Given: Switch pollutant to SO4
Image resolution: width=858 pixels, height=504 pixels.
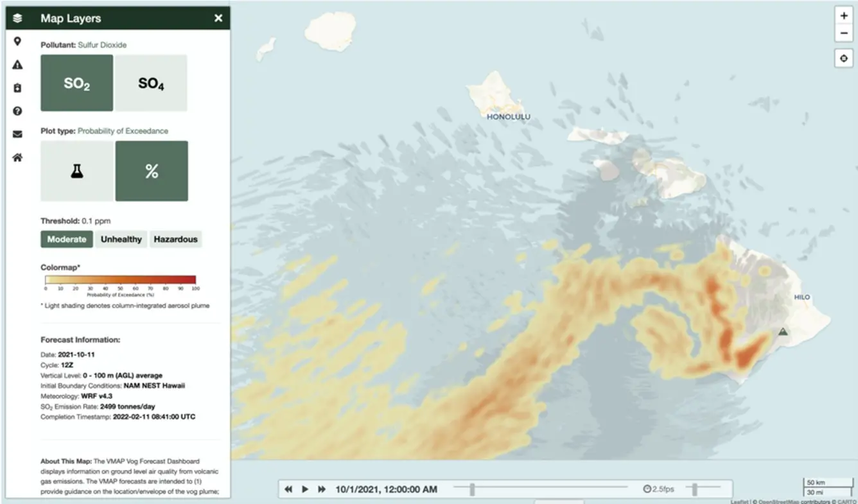Looking at the screenshot, I should point(151,83).
